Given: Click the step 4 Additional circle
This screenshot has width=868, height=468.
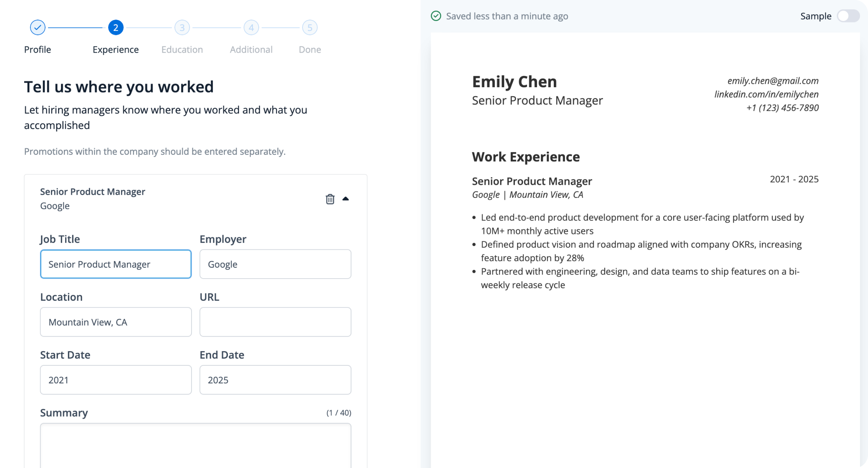Looking at the screenshot, I should coord(251,27).
